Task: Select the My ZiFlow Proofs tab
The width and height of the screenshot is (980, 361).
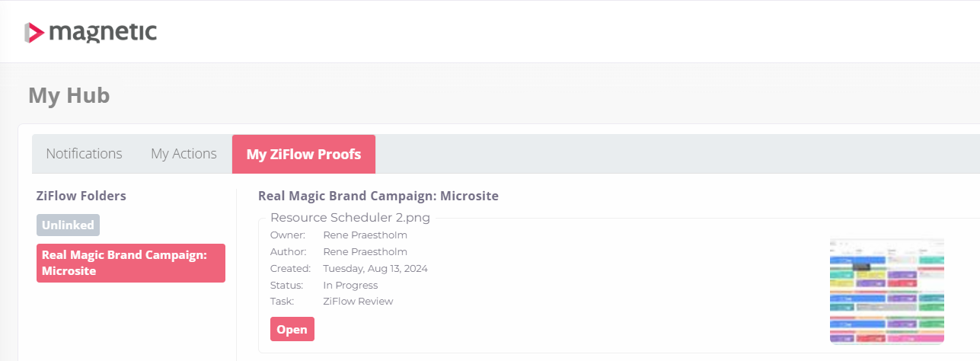Action: (303, 155)
